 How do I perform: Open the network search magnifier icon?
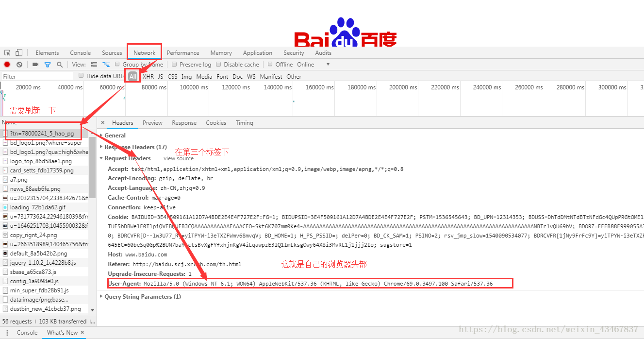[x=60, y=64]
